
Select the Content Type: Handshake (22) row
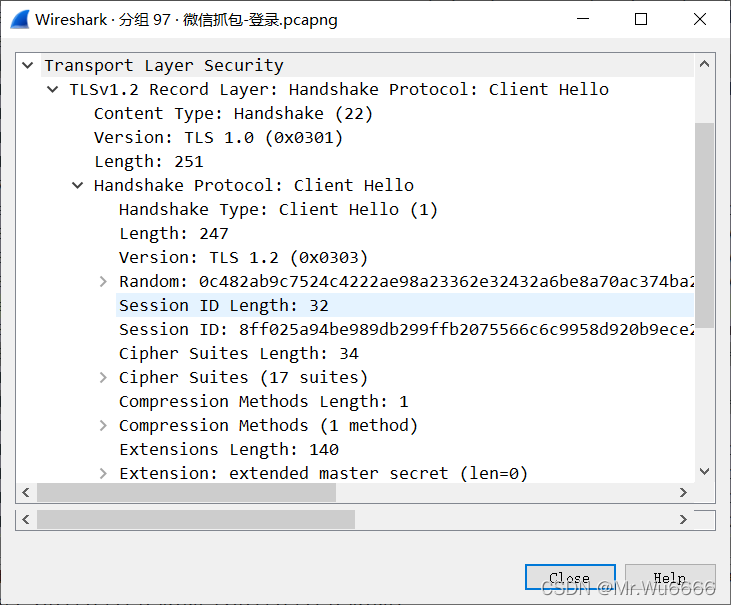coord(233,114)
